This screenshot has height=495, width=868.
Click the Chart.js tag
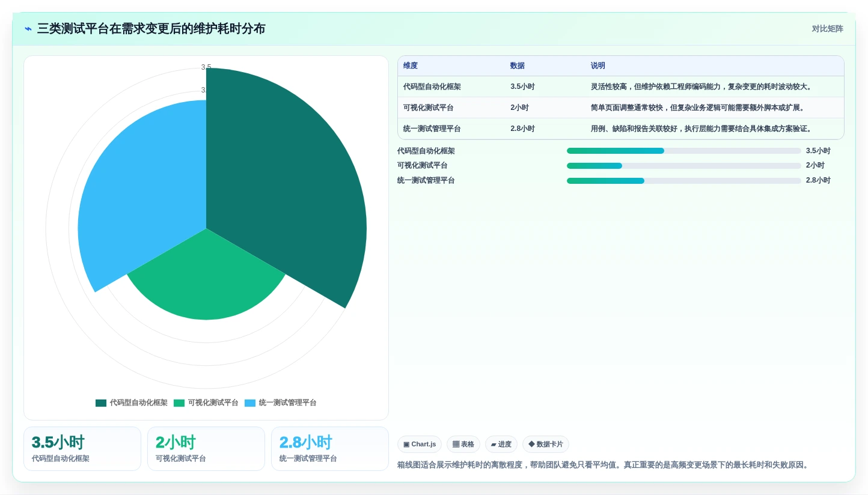pos(420,445)
